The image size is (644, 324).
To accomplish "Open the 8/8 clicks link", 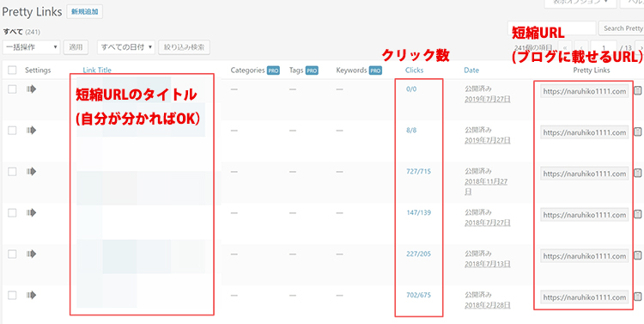I will (x=411, y=130).
